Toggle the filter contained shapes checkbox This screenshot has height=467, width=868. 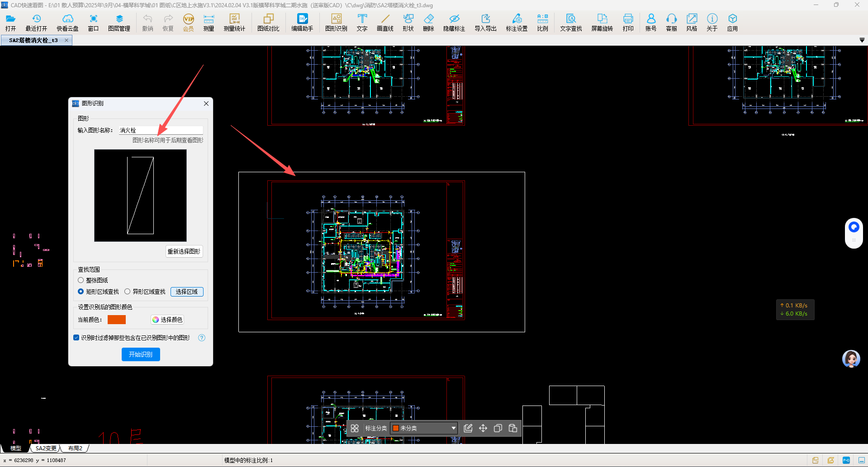76,338
